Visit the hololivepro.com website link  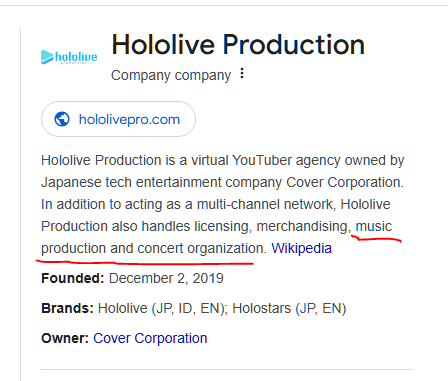pos(118,119)
